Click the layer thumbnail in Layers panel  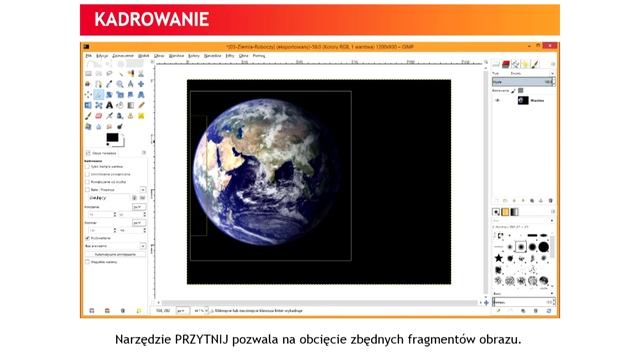point(523,100)
